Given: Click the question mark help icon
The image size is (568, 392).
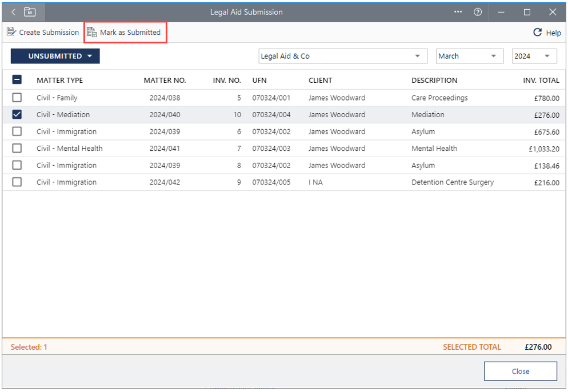Looking at the screenshot, I should coord(478,12).
